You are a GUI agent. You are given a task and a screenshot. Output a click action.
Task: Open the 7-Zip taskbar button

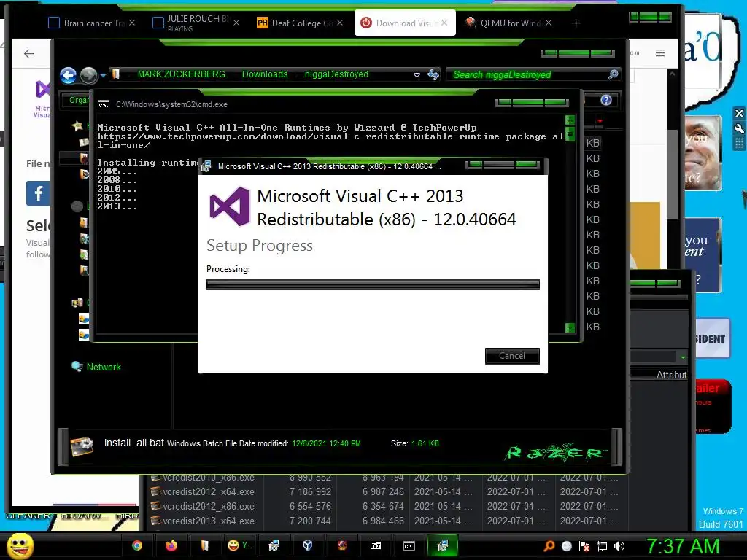[376, 545]
